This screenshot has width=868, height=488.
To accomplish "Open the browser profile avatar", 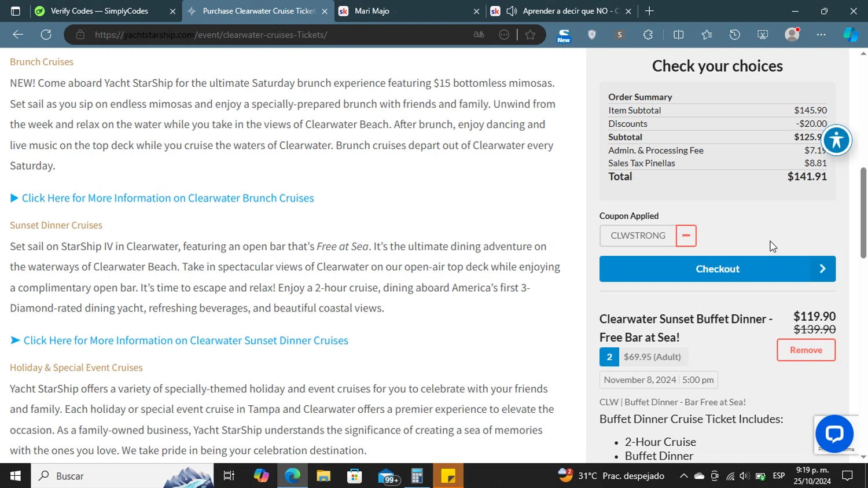I will [792, 34].
